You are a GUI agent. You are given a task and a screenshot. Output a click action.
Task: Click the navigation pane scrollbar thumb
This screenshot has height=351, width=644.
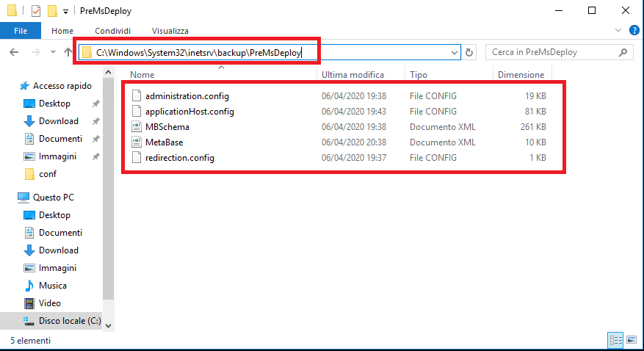tap(109, 189)
